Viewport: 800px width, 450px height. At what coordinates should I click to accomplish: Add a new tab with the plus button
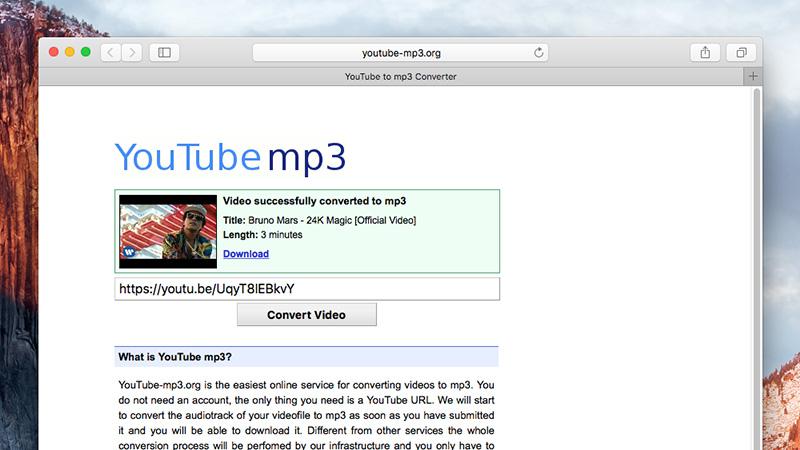pyautogui.click(x=753, y=77)
